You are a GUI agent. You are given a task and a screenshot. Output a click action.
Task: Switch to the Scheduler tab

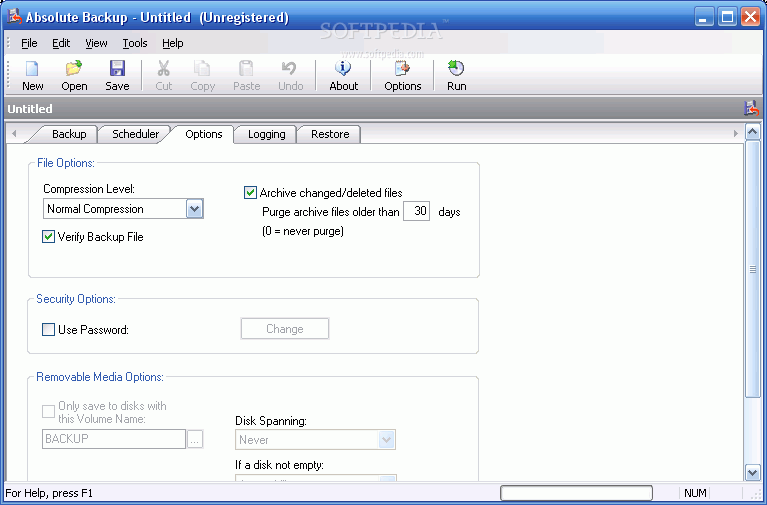point(135,134)
